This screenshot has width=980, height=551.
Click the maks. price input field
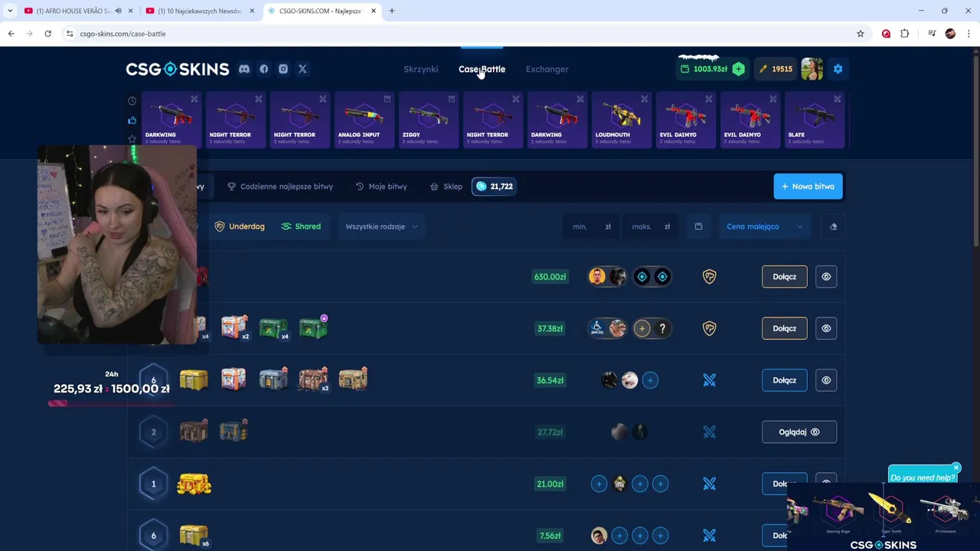coord(651,227)
